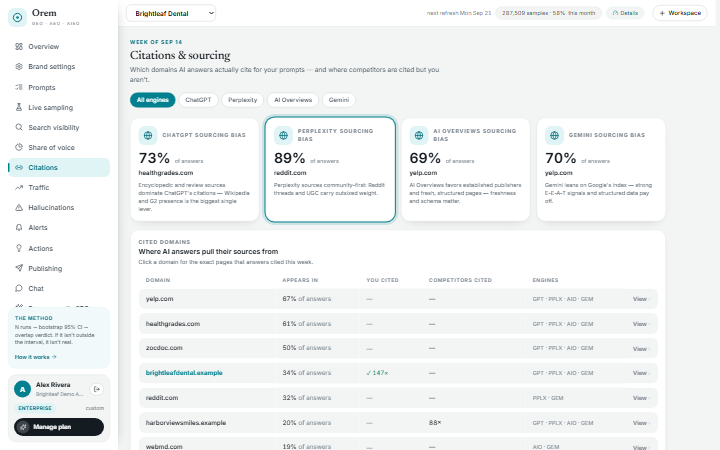Click the Actions lightbulb icon
The width and height of the screenshot is (720, 450).
point(19,248)
